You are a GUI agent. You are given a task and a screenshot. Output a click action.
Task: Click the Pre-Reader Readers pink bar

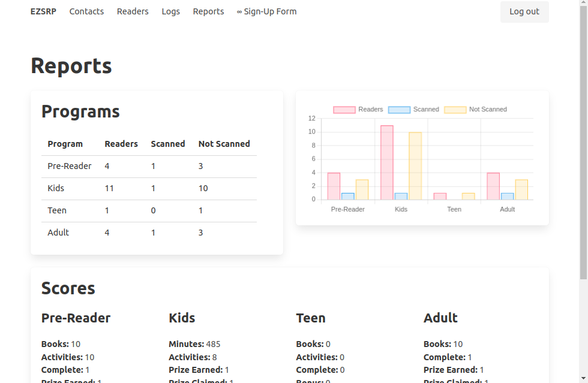[334, 186]
